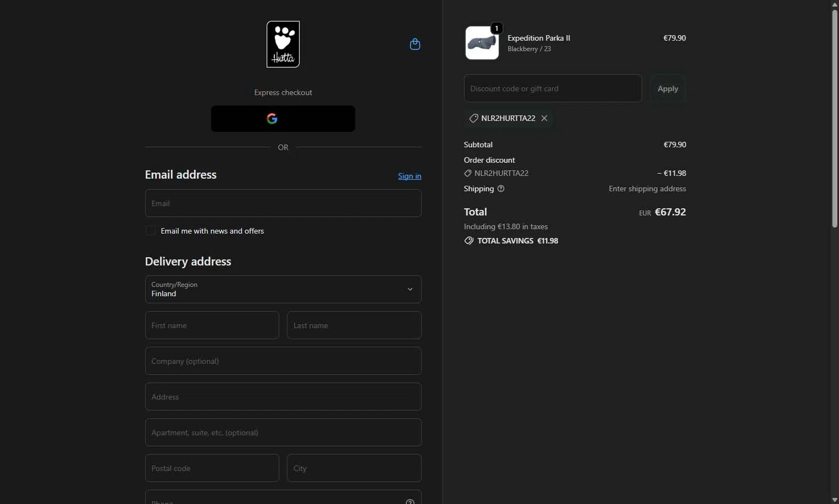
Task: Open the Expedition Parka II product thumbnail
Action: (482, 43)
